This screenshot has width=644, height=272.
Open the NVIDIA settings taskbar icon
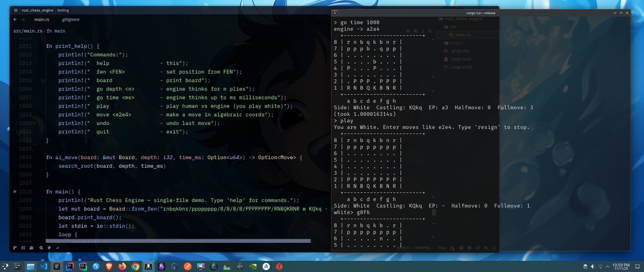point(253,266)
